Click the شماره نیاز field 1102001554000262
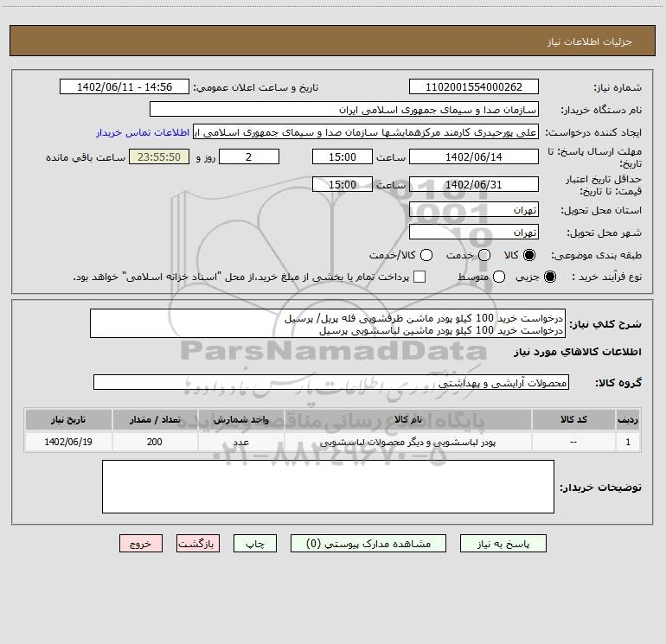This screenshot has width=666, height=644. (x=474, y=86)
